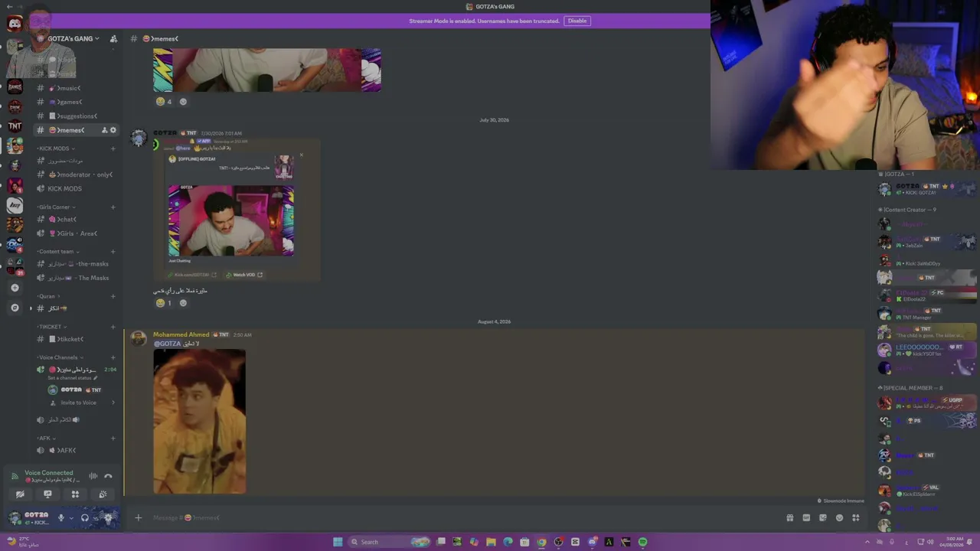Viewport: 980px width, 551px height.
Task: Toggle noise suppression waveform icon
Action: pyautogui.click(x=93, y=476)
